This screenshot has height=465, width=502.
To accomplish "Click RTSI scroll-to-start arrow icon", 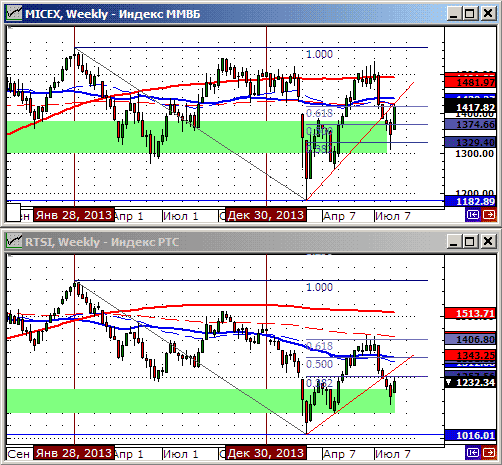I will (x=473, y=452).
